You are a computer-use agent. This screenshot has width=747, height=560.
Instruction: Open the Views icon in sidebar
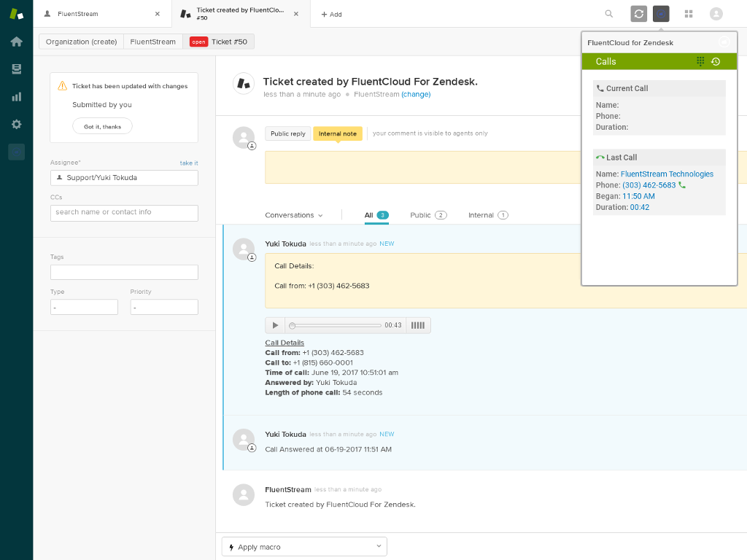(16, 69)
